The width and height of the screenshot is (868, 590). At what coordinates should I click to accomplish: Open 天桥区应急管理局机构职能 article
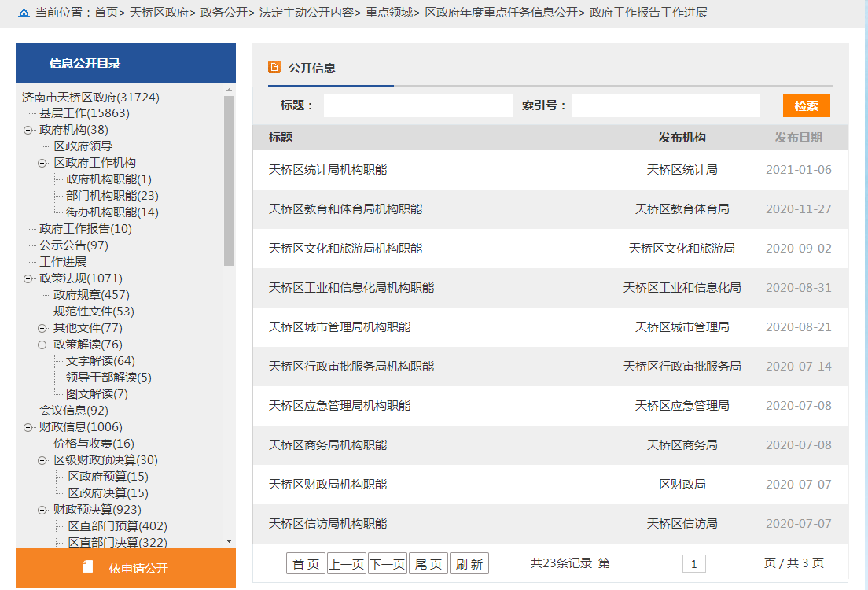(340, 406)
